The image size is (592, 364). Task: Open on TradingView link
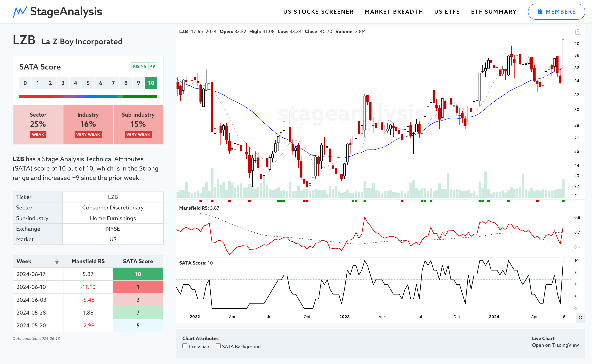pyautogui.click(x=555, y=345)
